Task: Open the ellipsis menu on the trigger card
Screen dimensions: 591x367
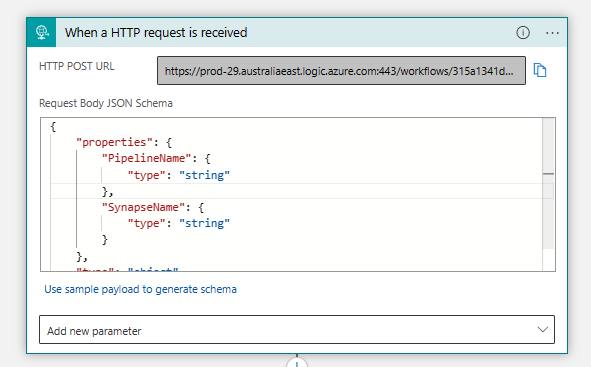Action: pyautogui.click(x=552, y=33)
